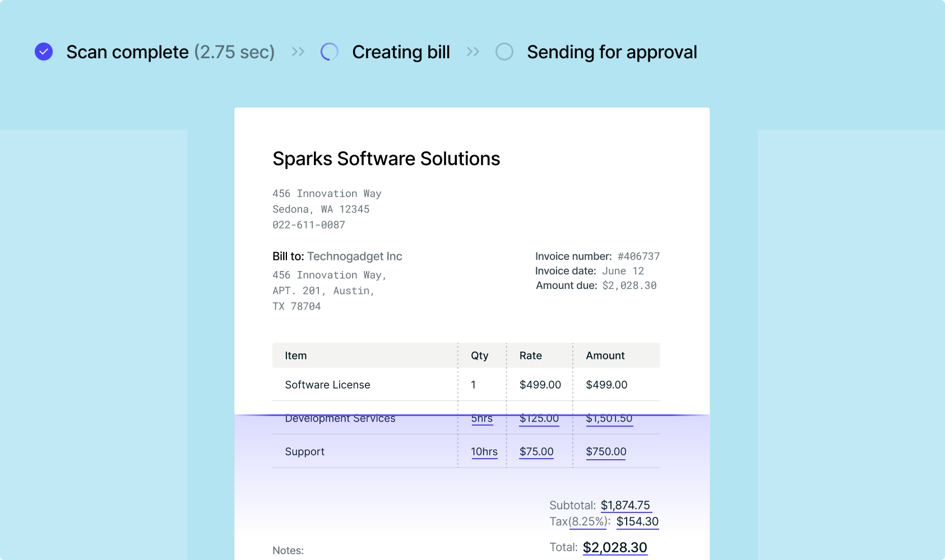
Task: Click the Amount column header
Action: click(605, 356)
